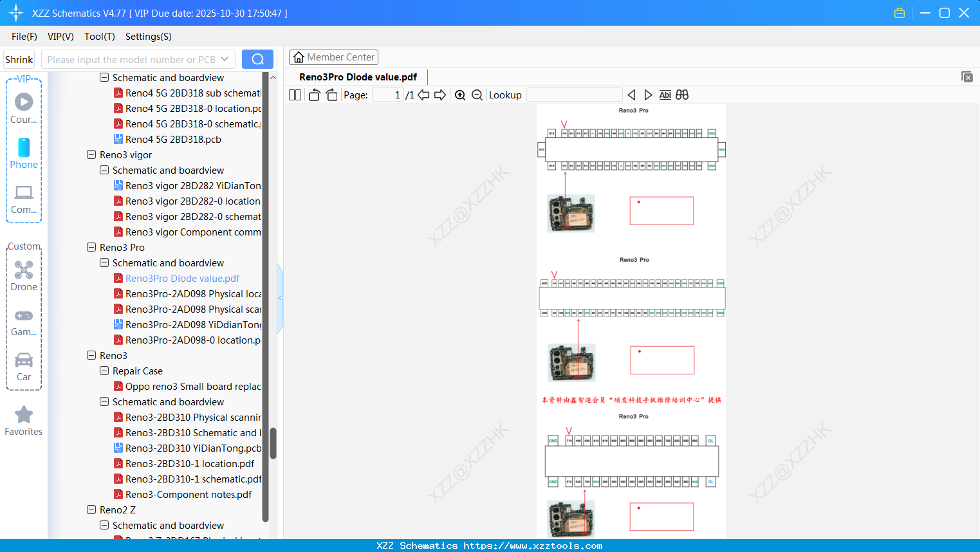Open the Tool(T) menu
This screenshot has height=552, width=980.
(x=100, y=36)
